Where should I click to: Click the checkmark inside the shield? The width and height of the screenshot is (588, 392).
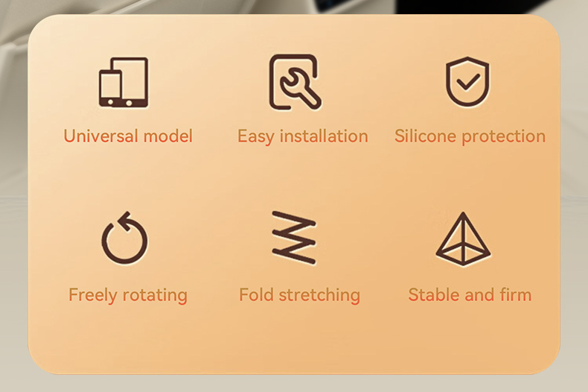468,82
